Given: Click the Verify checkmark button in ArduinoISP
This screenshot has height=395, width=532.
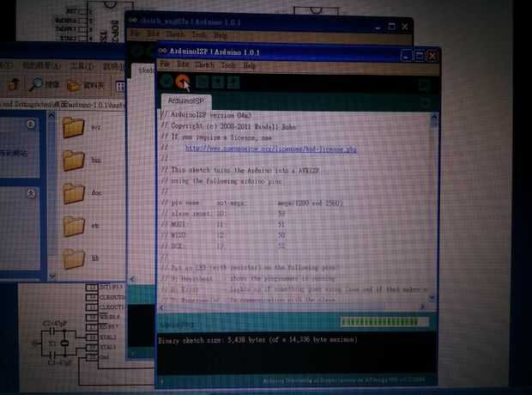Looking at the screenshot, I should (166, 82).
